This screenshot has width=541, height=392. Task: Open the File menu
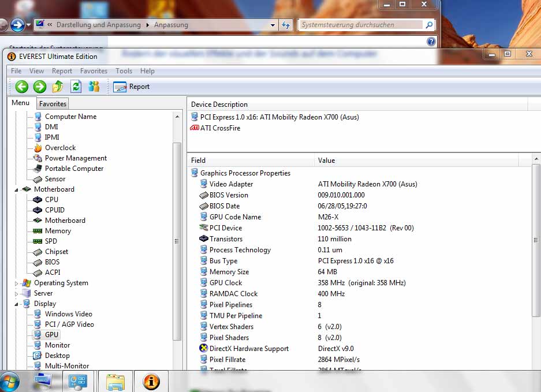click(16, 71)
